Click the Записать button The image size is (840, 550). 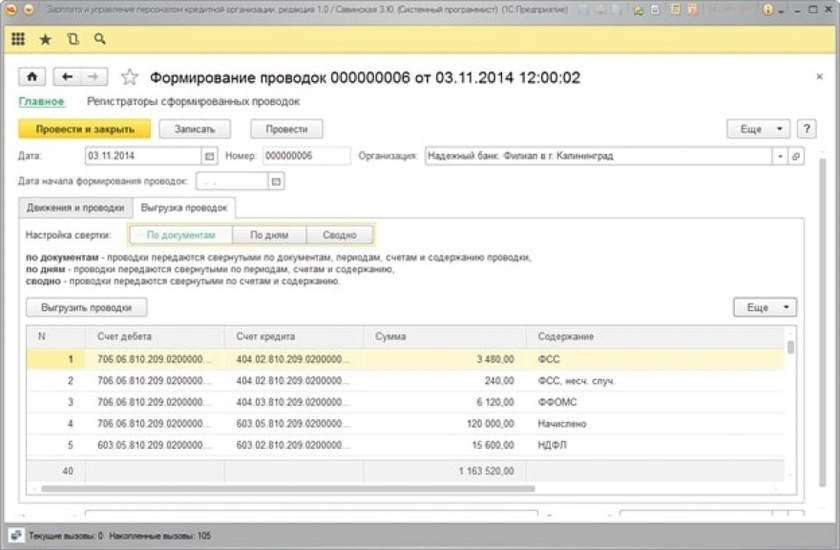point(194,129)
